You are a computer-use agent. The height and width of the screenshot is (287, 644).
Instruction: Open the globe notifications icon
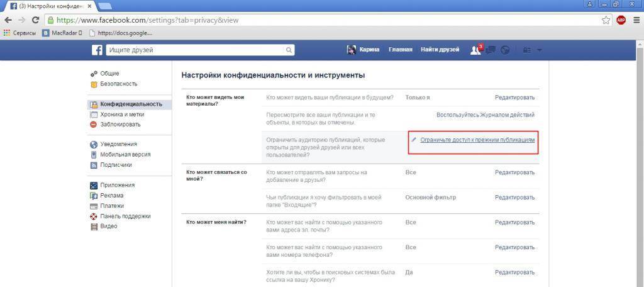[x=505, y=50]
